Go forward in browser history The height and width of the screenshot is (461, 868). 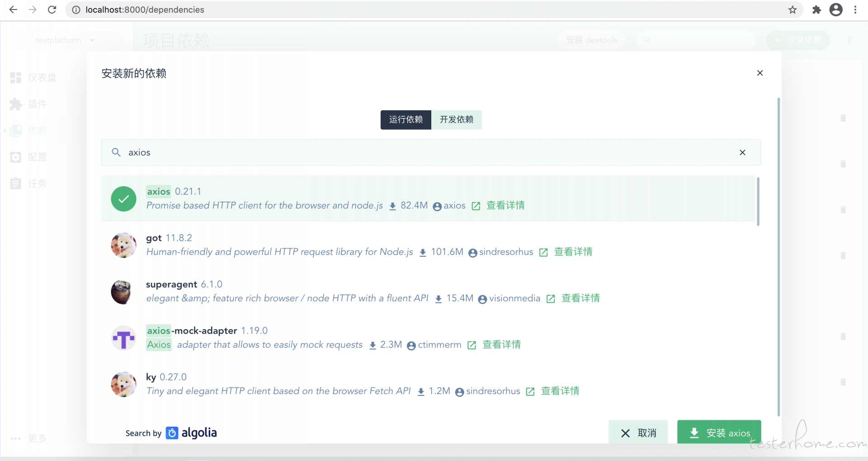point(33,9)
